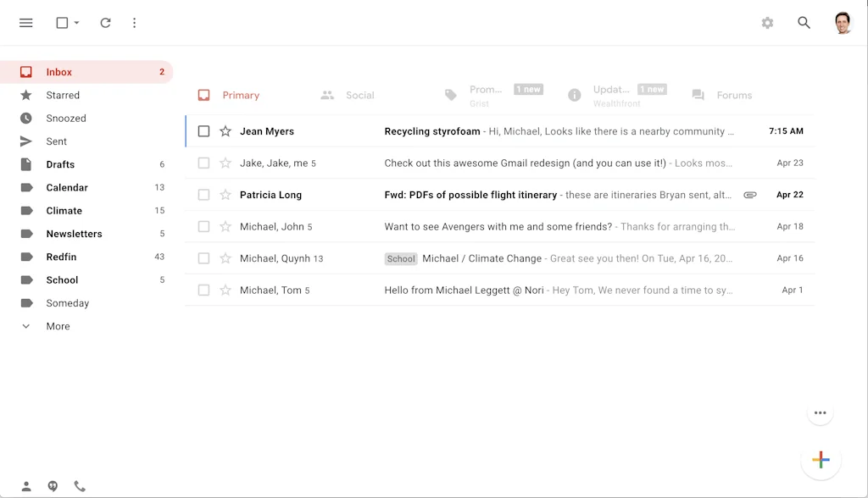Select the checkbox next to Patricia Long's email
The height and width of the screenshot is (498, 868).
[x=203, y=194]
